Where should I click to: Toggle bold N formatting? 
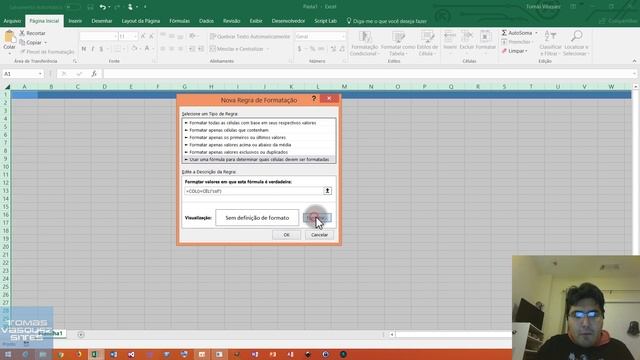click(x=84, y=49)
